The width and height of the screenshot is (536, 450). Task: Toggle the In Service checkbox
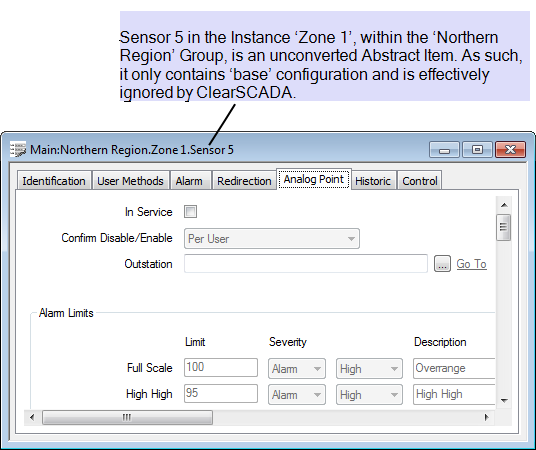pyautogui.click(x=190, y=212)
